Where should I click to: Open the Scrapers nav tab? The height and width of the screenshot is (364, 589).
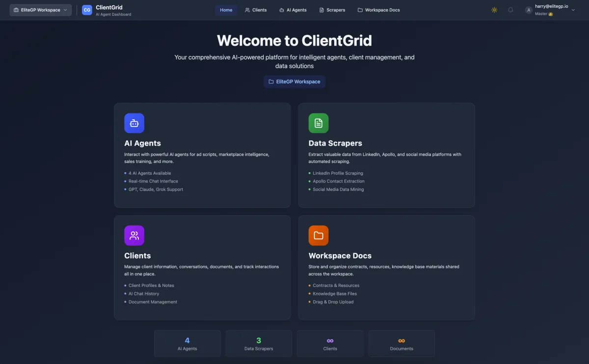pos(332,10)
